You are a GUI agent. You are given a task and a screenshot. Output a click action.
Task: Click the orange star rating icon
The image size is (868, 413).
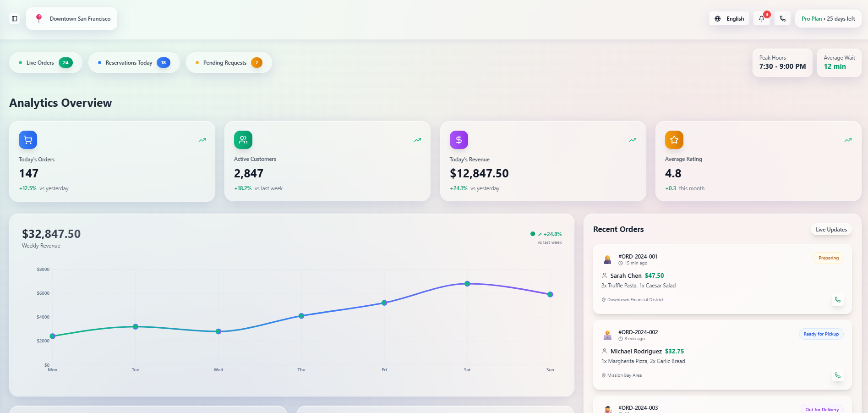point(674,140)
